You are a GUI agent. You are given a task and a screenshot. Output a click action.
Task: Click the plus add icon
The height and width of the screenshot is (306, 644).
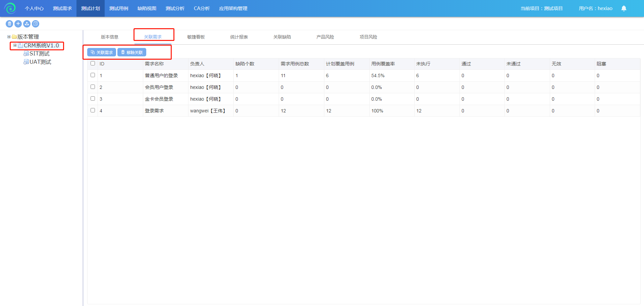pyautogui.click(x=18, y=24)
